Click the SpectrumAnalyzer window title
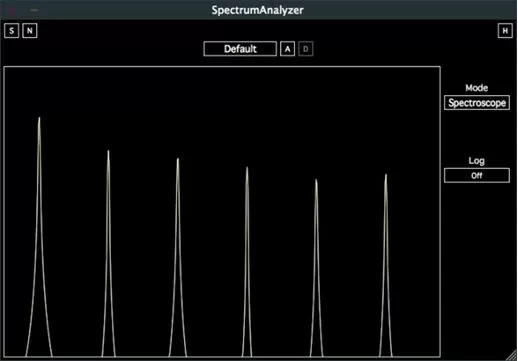The height and width of the screenshot is (361, 518). click(x=257, y=10)
